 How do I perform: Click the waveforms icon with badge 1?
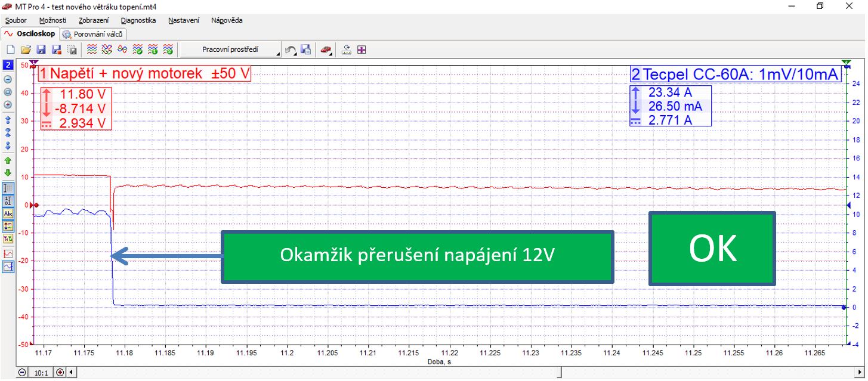(153, 50)
